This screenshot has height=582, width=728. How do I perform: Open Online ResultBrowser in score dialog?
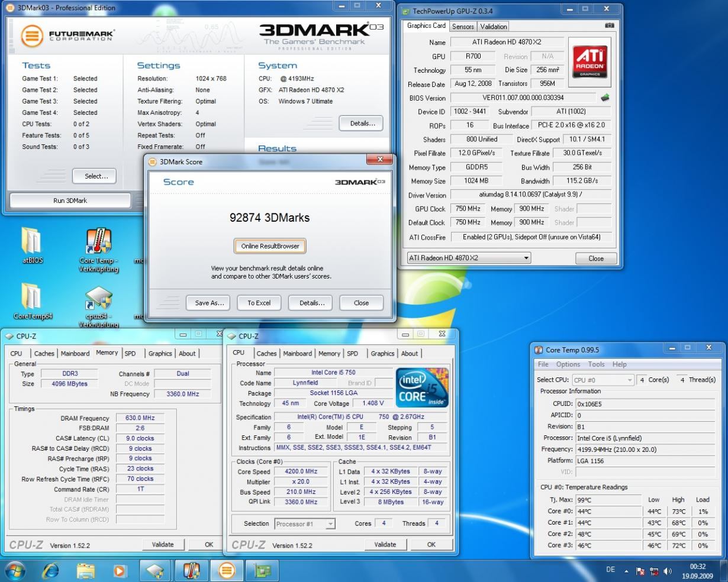click(x=270, y=246)
